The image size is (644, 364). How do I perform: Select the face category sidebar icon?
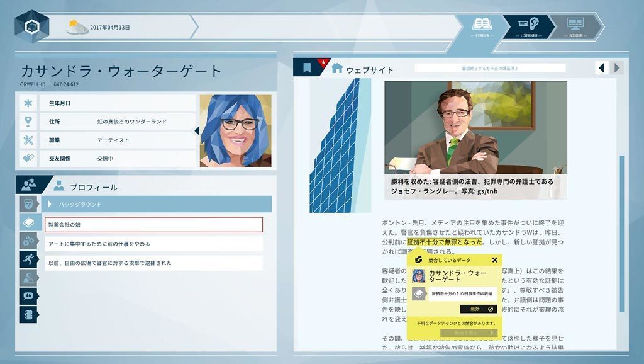28,203
